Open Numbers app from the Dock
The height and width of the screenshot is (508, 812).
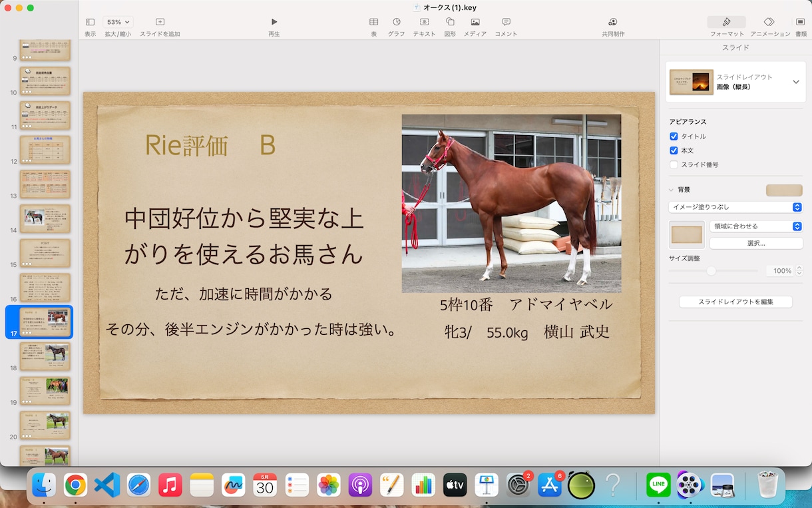coord(423,485)
